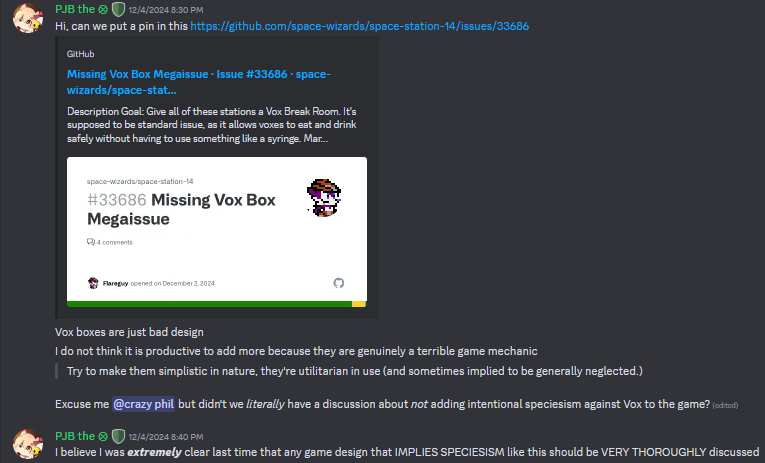Click the @crazy phil mention
765x463 pixels.
point(143,404)
